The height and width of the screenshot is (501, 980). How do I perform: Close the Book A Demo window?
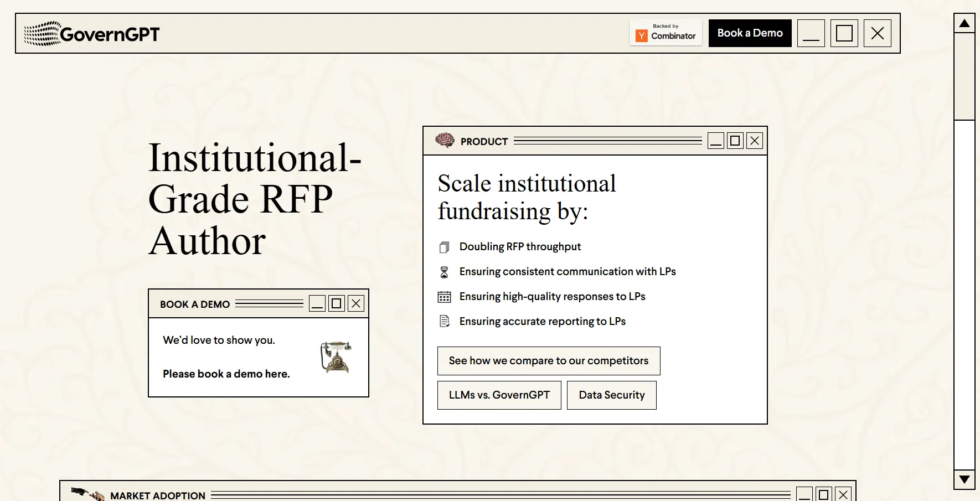click(x=356, y=303)
